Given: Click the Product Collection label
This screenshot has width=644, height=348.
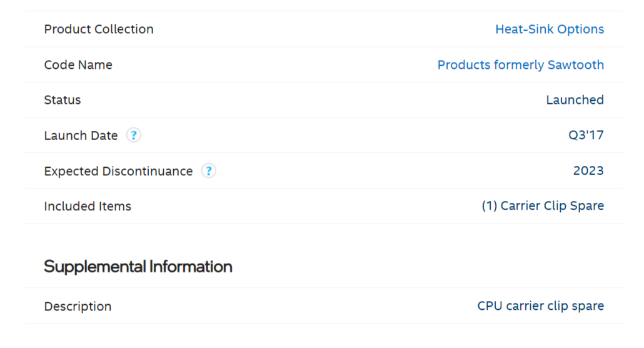Looking at the screenshot, I should click(x=99, y=29).
